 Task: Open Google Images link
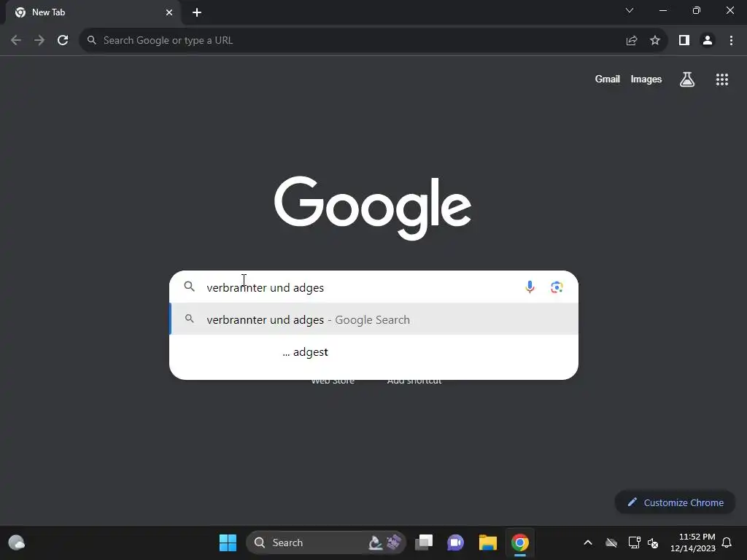pos(646,79)
